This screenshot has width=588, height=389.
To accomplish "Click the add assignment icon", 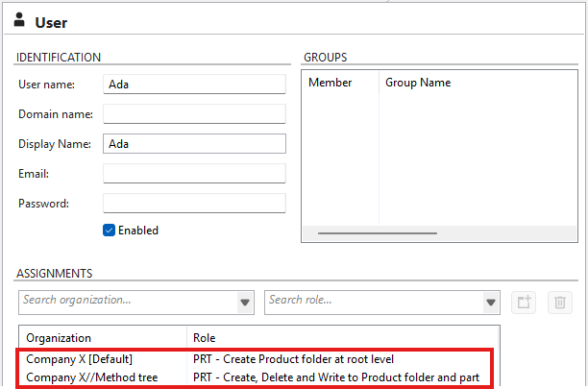I will tap(523, 302).
